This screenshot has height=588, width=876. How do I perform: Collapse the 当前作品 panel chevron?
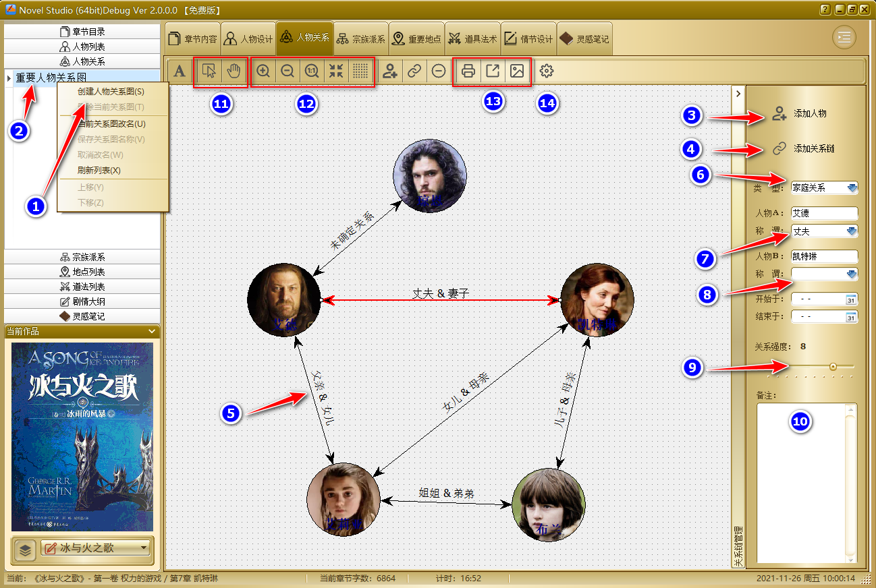(153, 331)
